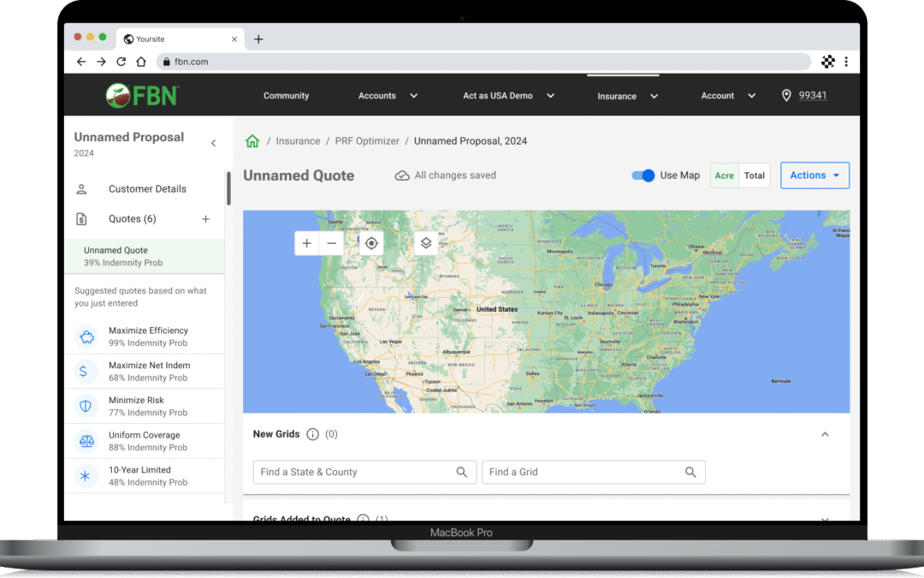Click the Maximize Efficiency piggy bank icon

click(86, 337)
